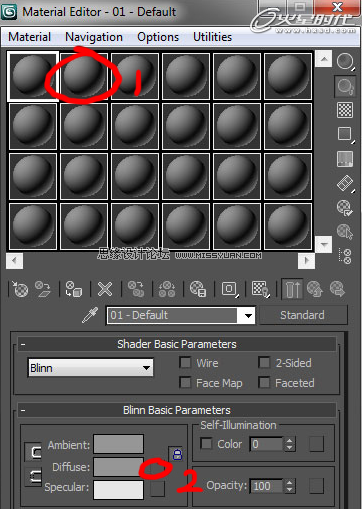Click the Self-Illumination value spinner arrows

289,444
